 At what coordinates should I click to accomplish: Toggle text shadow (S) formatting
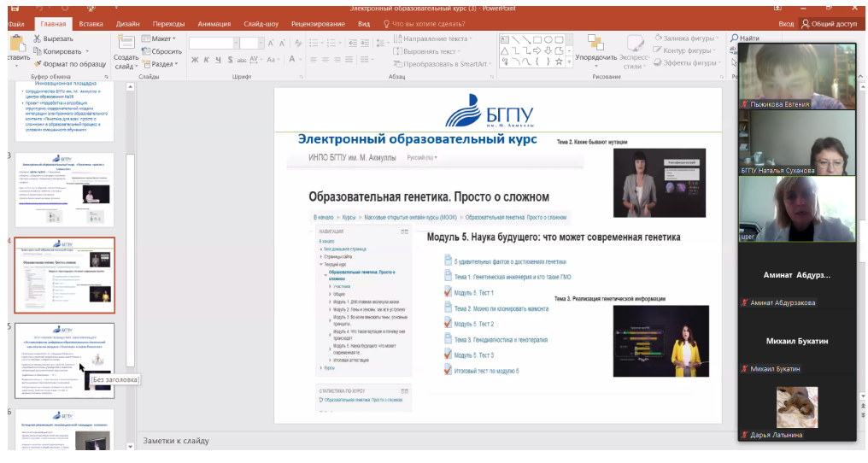[231, 60]
